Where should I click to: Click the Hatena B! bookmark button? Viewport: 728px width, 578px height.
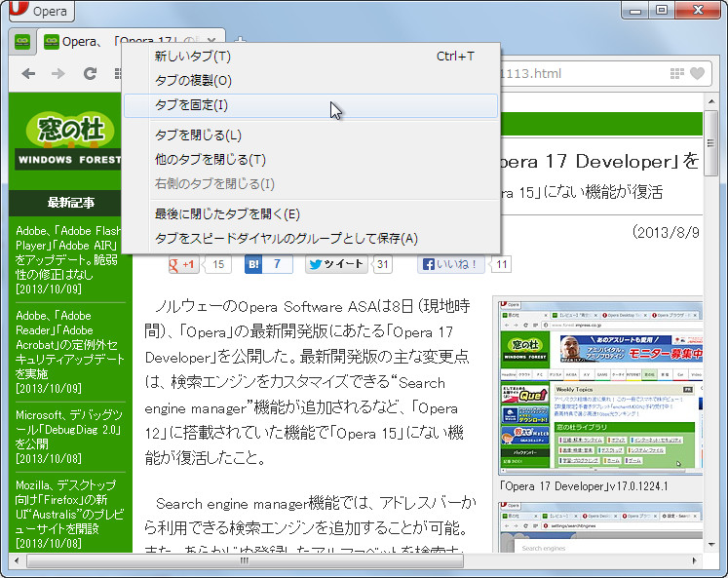253,264
